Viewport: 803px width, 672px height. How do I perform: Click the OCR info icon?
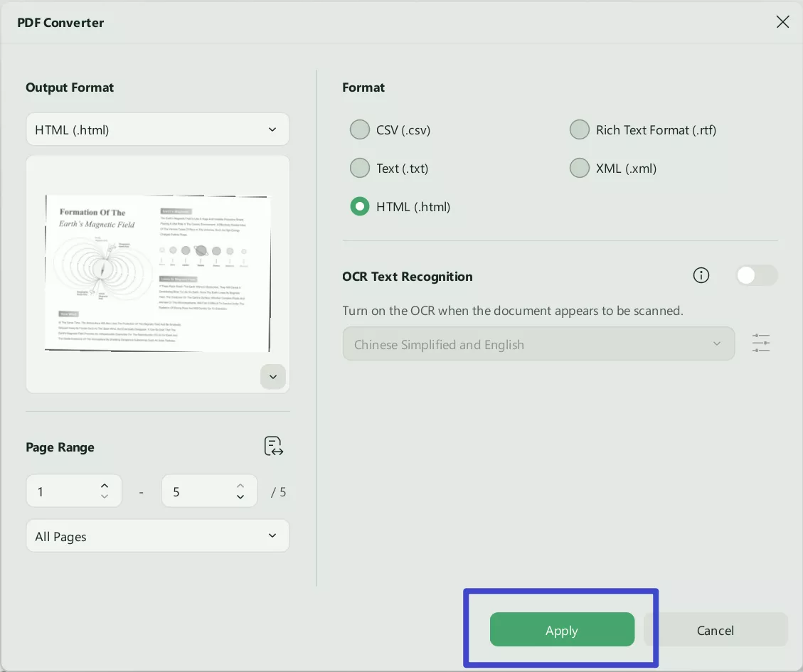click(x=701, y=276)
